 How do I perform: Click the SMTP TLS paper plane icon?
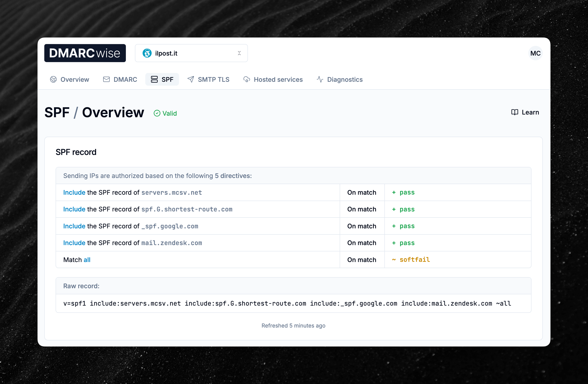[x=191, y=79]
